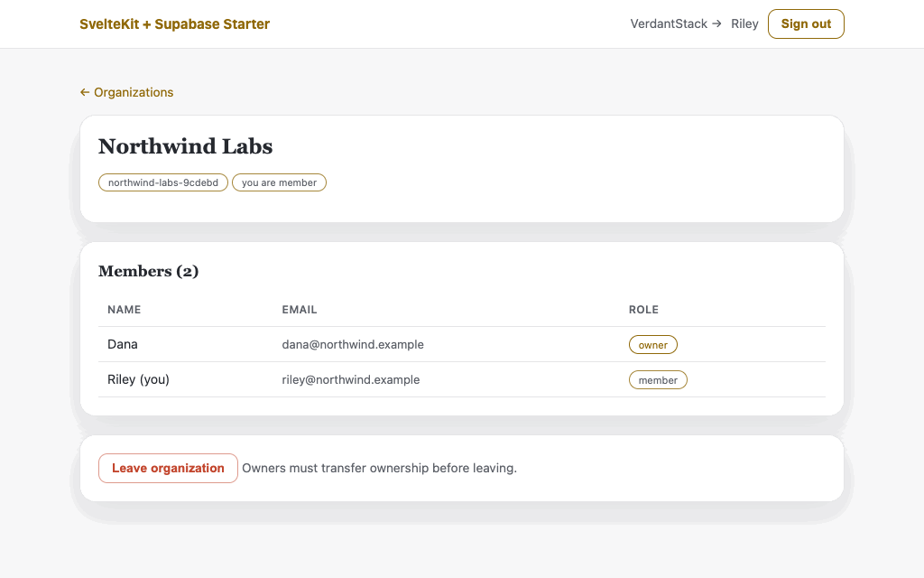924x578 pixels.
Task: Go back to Organizations
Action: tap(126, 93)
